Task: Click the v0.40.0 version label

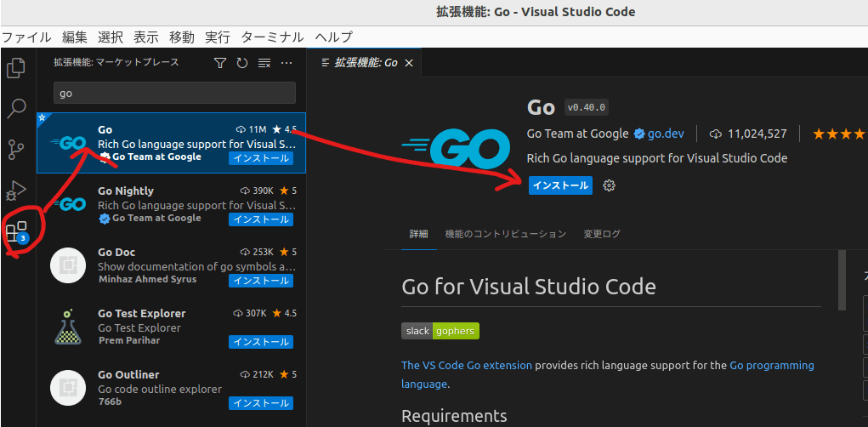Action: [587, 106]
